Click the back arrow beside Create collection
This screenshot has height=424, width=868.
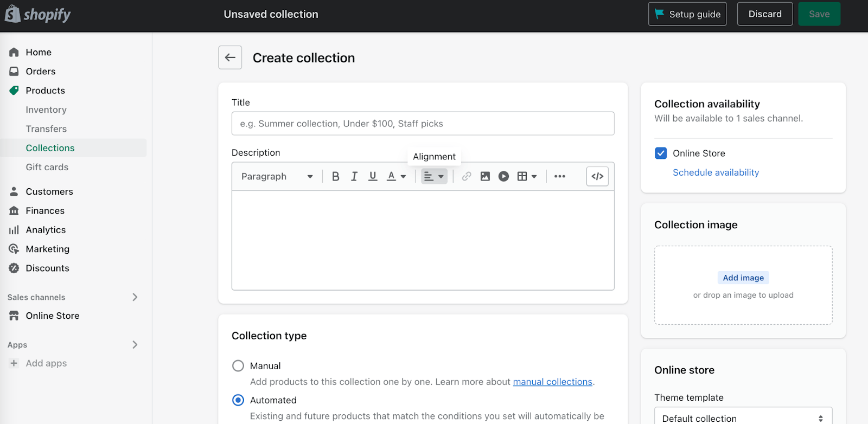[x=230, y=57]
